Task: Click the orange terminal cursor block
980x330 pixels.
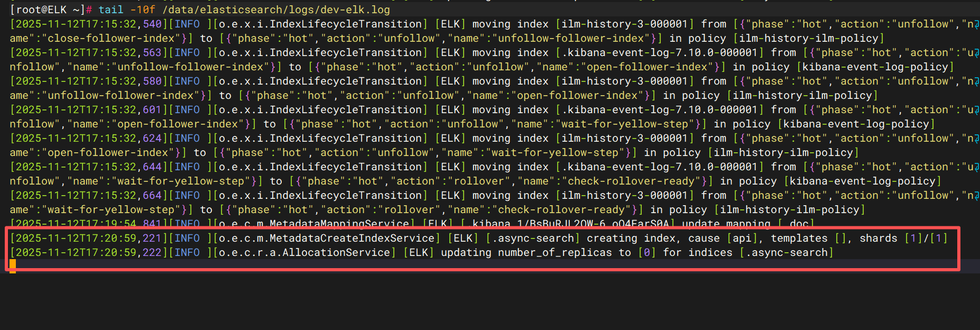Action: tap(13, 266)
